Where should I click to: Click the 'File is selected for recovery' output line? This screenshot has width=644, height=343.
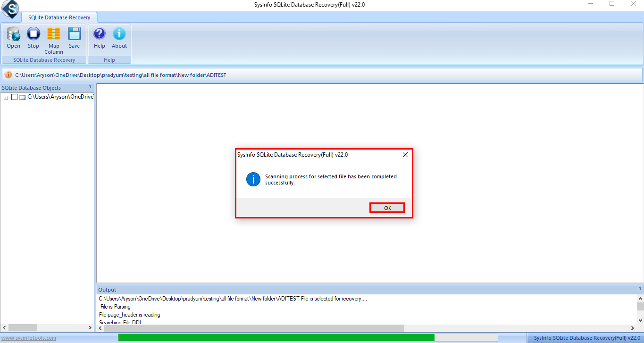click(233, 299)
